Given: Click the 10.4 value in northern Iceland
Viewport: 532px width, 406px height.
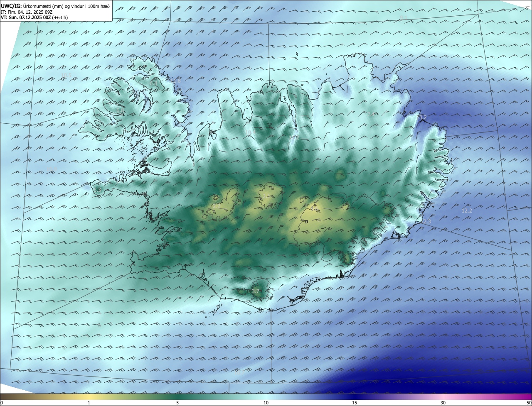Looking at the screenshot, I should point(250,132).
